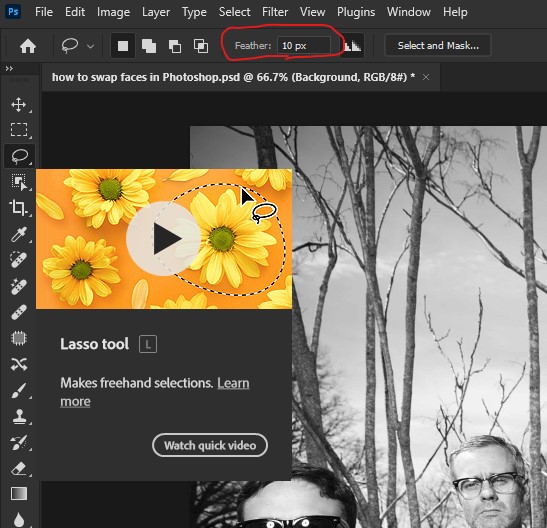Select the Clone Stamp tool

click(19, 416)
